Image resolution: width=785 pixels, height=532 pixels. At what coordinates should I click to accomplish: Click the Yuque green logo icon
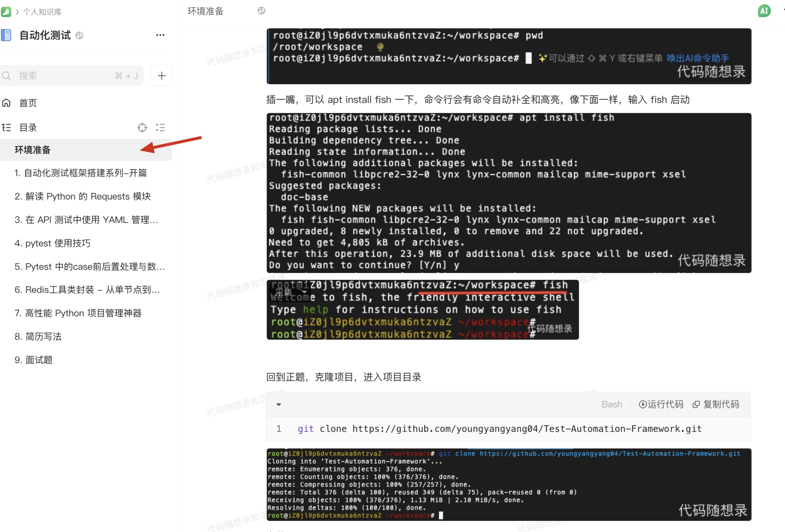click(6, 12)
